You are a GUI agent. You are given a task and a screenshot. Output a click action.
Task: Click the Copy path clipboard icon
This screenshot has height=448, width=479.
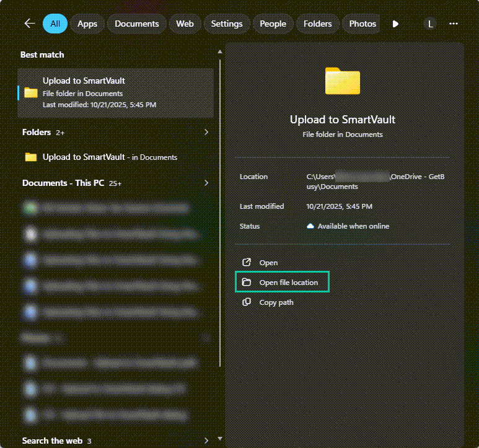[247, 302]
